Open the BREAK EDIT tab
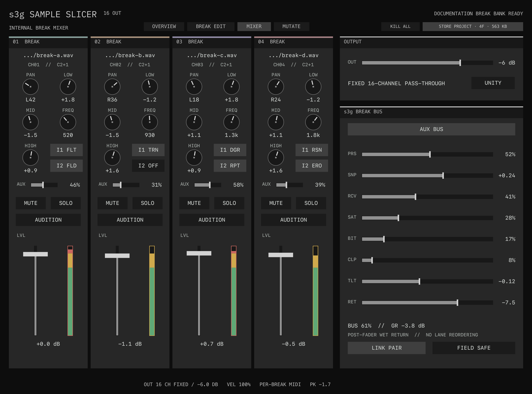 (211, 26)
